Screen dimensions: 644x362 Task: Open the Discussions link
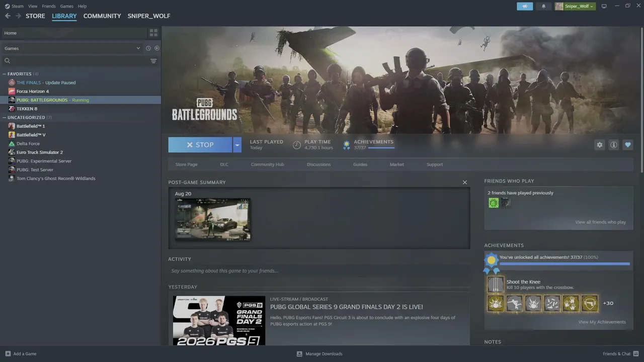click(319, 164)
